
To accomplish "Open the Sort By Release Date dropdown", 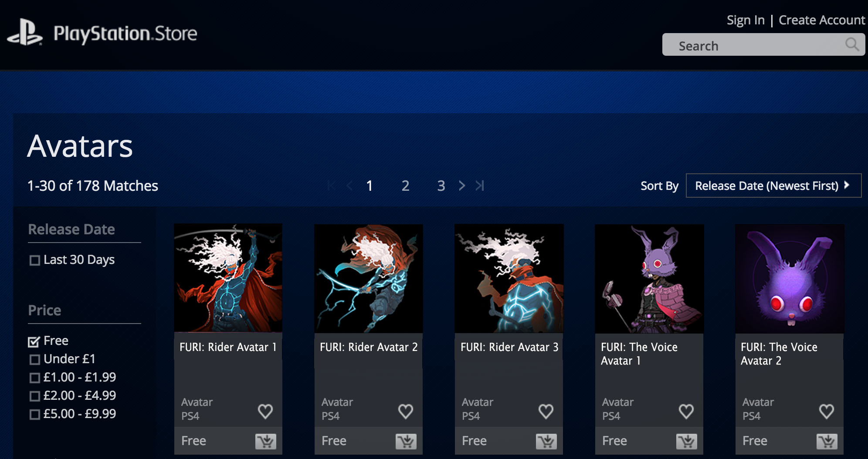I will (773, 186).
